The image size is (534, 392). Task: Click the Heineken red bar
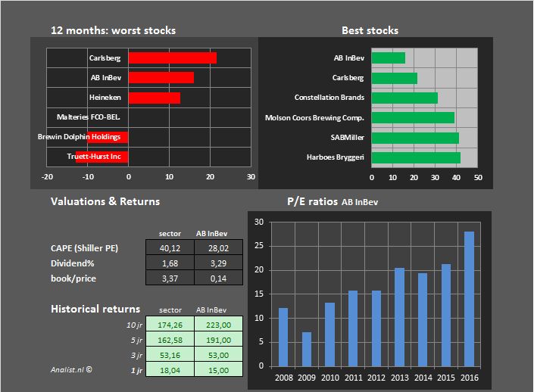tap(155, 98)
